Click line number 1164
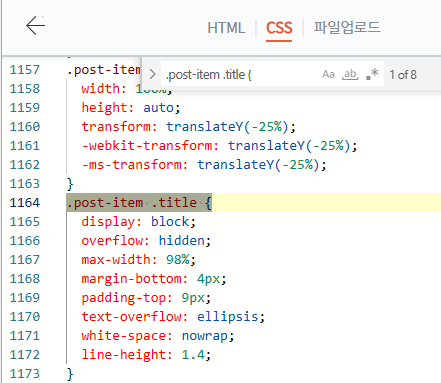 pos(25,203)
